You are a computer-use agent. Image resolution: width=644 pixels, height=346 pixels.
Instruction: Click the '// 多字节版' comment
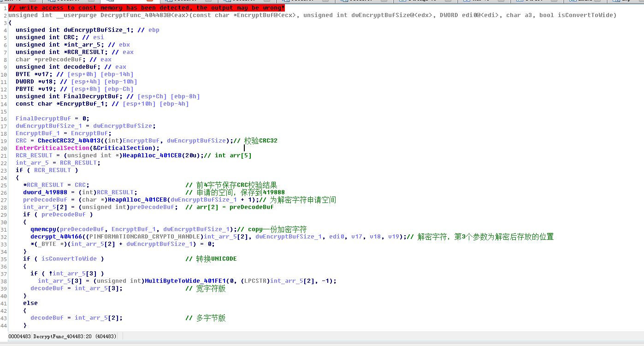(x=206, y=318)
